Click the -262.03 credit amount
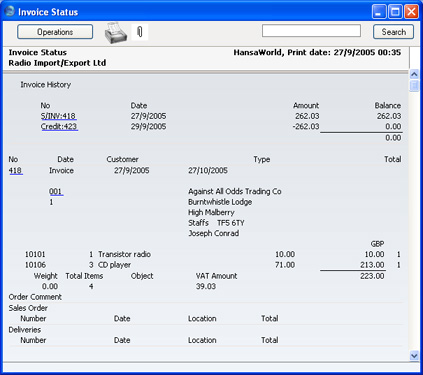Image resolution: width=423 pixels, height=375 pixels. [x=306, y=126]
